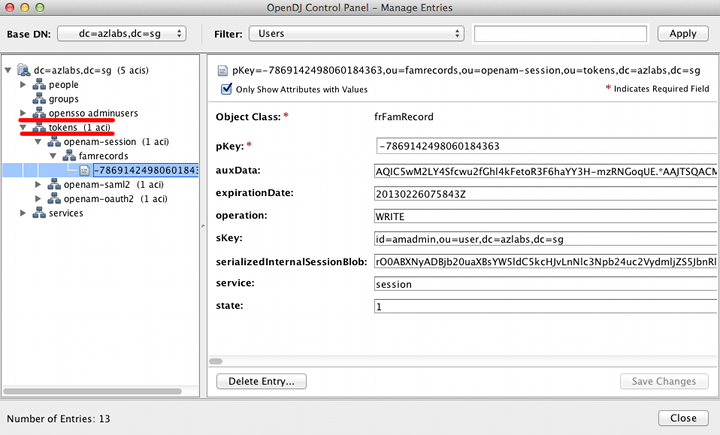Expand the people node

point(22,85)
